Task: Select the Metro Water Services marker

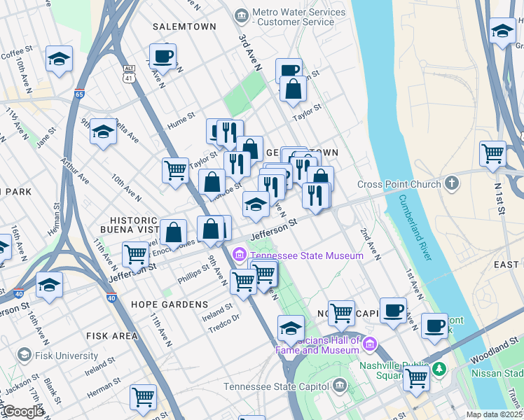Action: tap(242, 17)
